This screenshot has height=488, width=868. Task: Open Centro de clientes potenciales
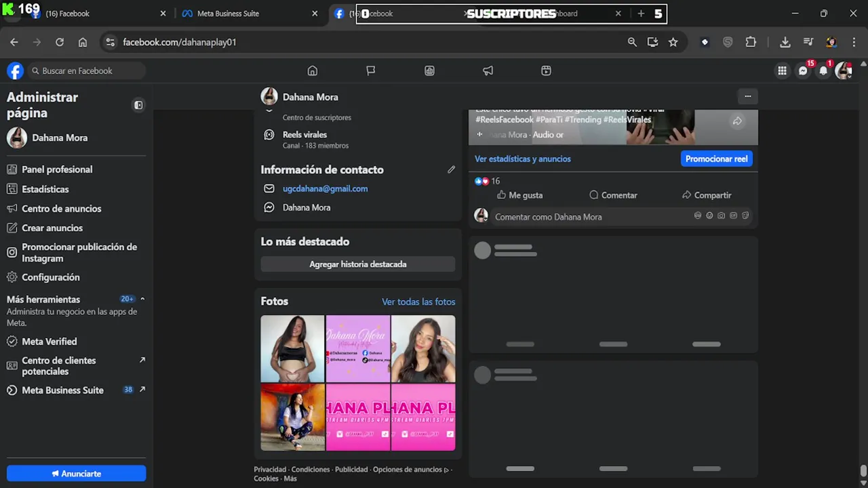click(x=76, y=366)
